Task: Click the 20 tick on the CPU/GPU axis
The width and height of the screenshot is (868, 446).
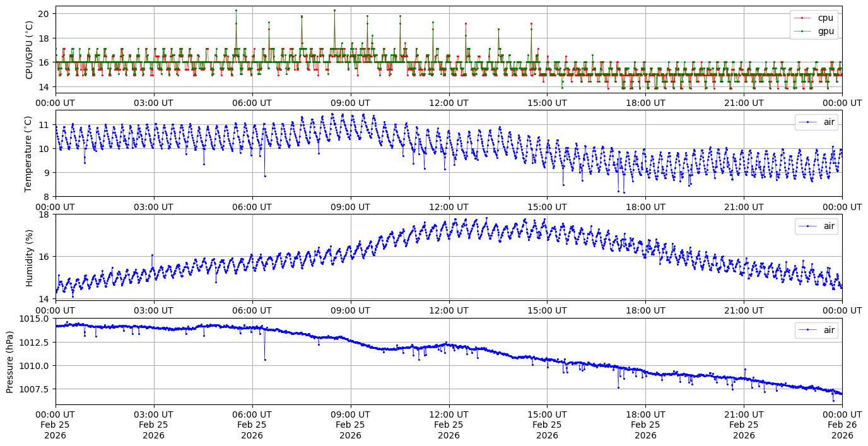Action: point(45,13)
